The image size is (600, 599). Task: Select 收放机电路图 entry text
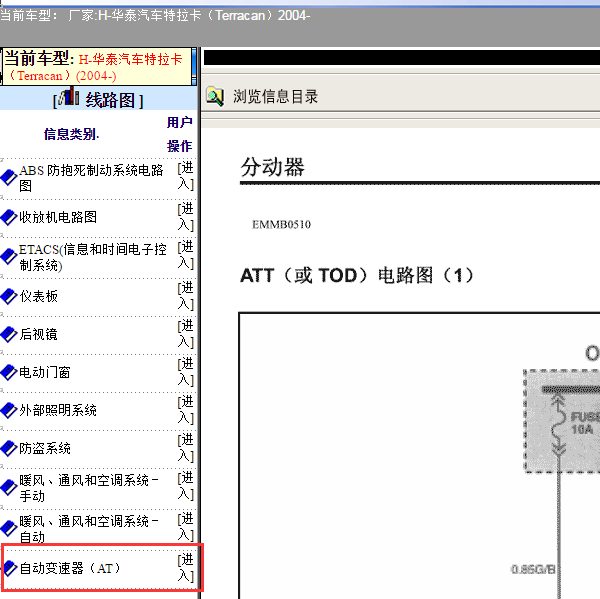[58, 217]
